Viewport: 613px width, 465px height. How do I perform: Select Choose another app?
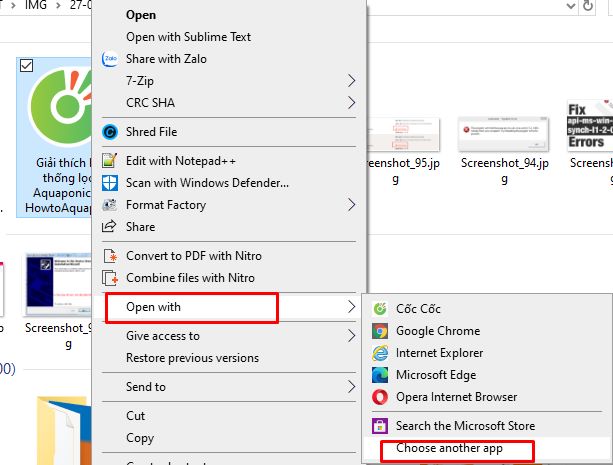(449, 448)
